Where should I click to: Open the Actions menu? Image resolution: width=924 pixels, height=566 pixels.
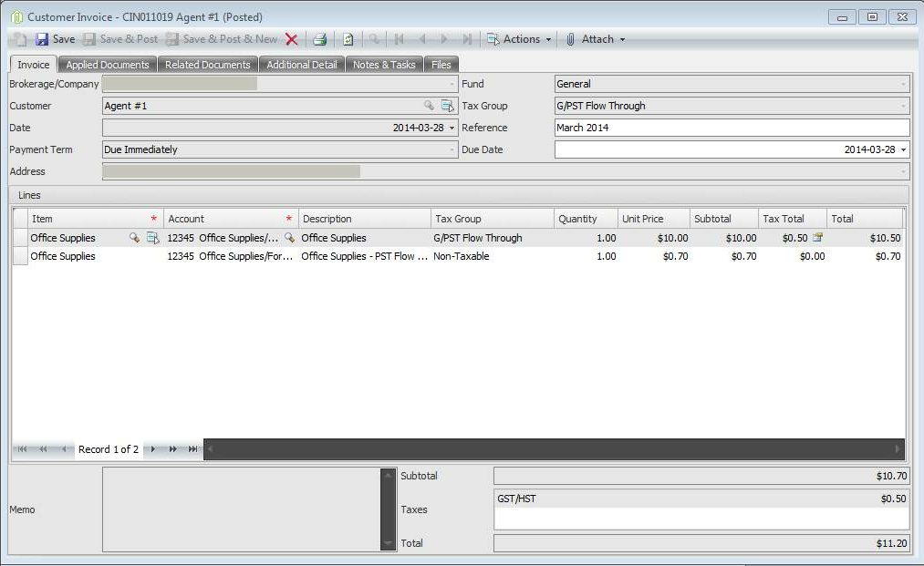click(x=518, y=39)
